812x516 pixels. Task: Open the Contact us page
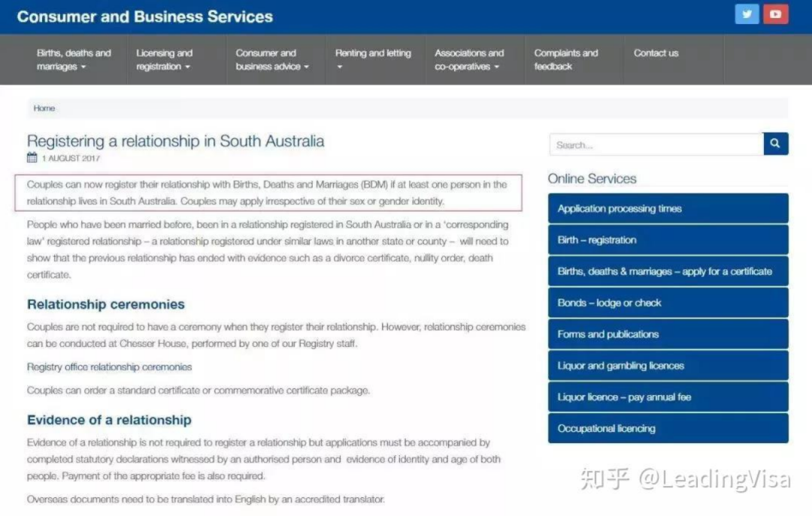click(x=656, y=53)
